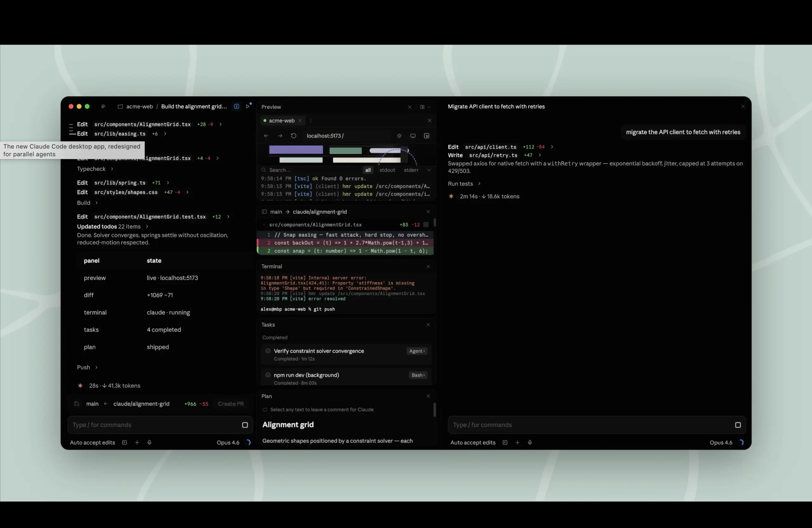Click the desktop viewport icon in preview toolbar
Viewport: 812px width, 528px height.
pos(413,136)
